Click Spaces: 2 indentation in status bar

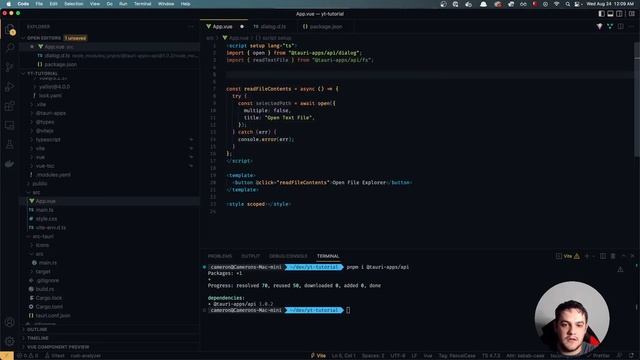click(x=373, y=356)
